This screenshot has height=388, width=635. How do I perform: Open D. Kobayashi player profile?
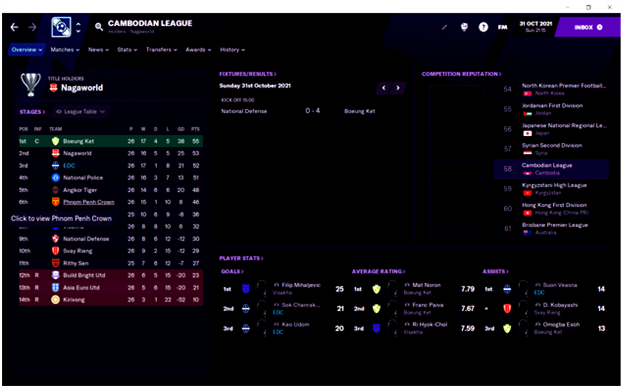click(560, 305)
